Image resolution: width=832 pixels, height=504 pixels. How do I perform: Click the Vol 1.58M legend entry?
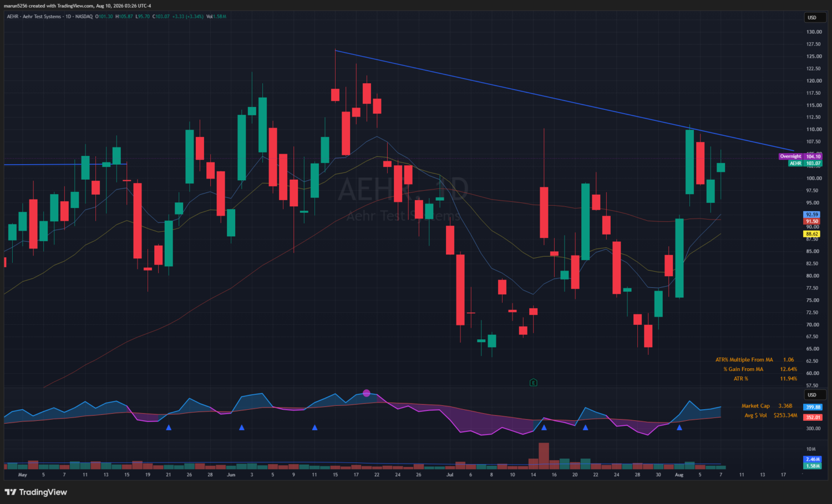point(216,17)
